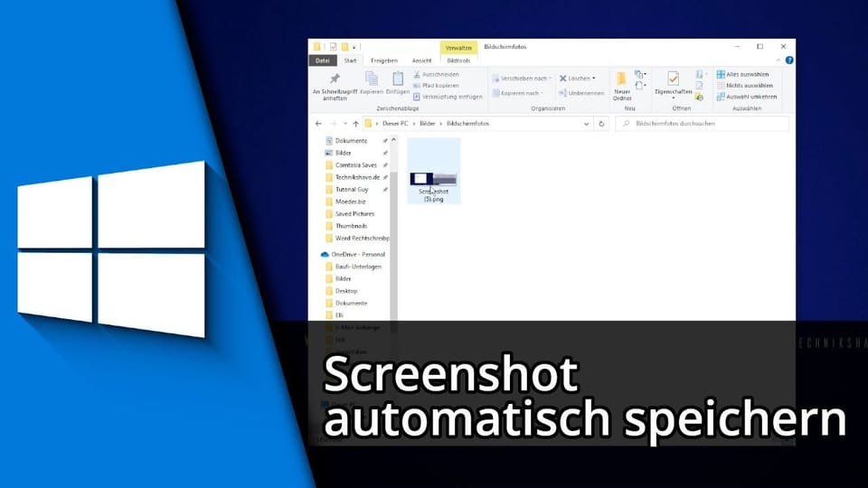This screenshot has height=488, width=868.
Task: Select the pinned Dokumente folder
Action: click(351, 141)
